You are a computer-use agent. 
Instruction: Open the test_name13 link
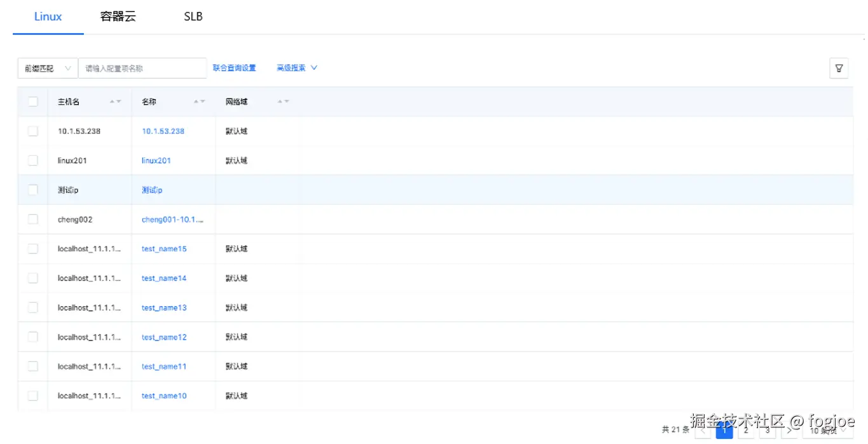tap(164, 307)
